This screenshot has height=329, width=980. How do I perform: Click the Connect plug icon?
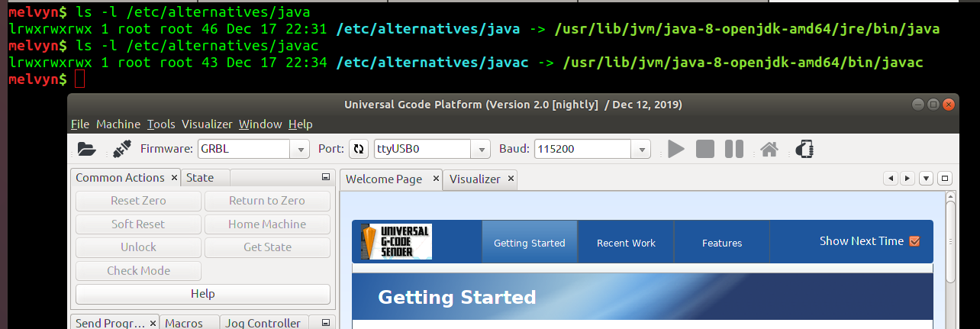click(121, 149)
